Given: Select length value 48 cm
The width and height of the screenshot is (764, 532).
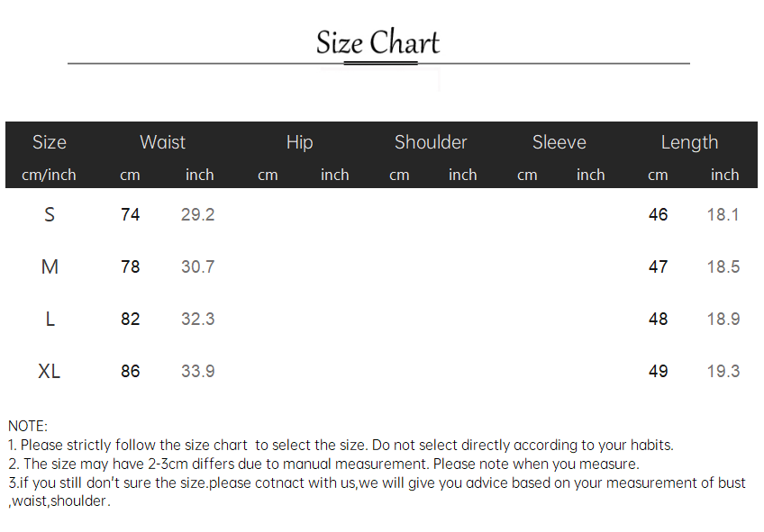Looking at the screenshot, I should 658,320.
